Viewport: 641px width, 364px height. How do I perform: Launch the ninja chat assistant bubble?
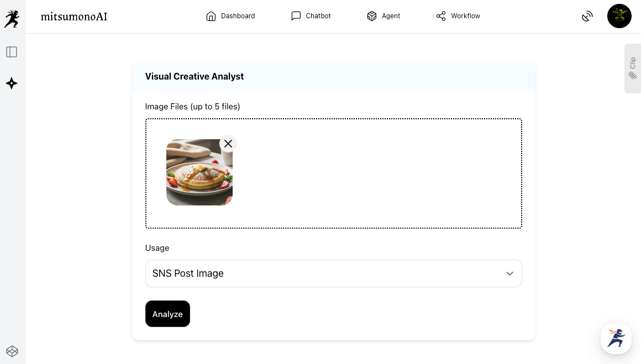click(616, 338)
